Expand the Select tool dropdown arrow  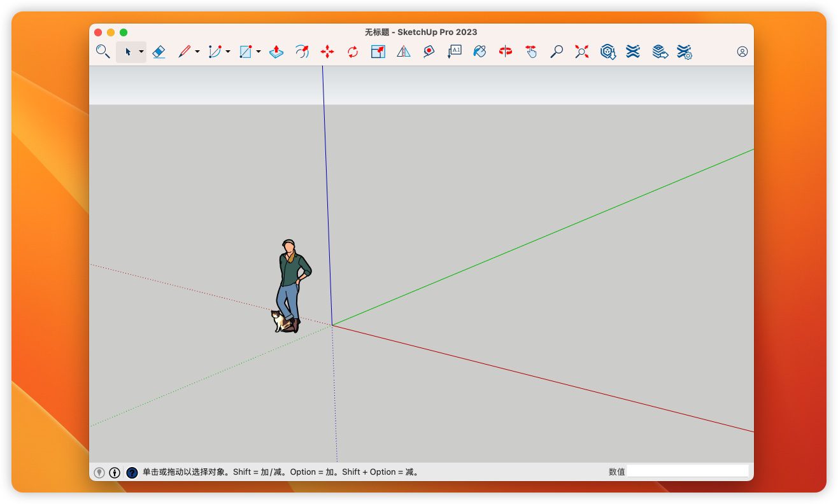click(x=141, y=52)
